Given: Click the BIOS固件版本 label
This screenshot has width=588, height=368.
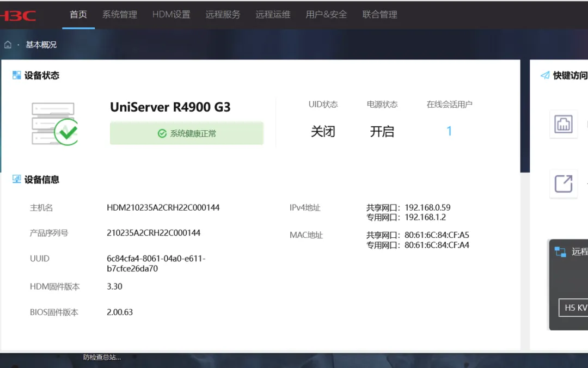Looking at the screenshot, I should tap(54, 312).
